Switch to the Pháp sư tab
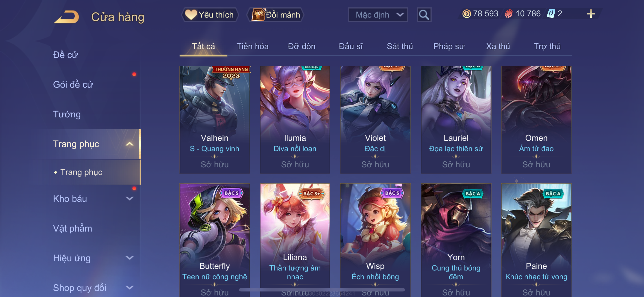The width and height of the screenshot is (644, 297). tap(449, 47)
